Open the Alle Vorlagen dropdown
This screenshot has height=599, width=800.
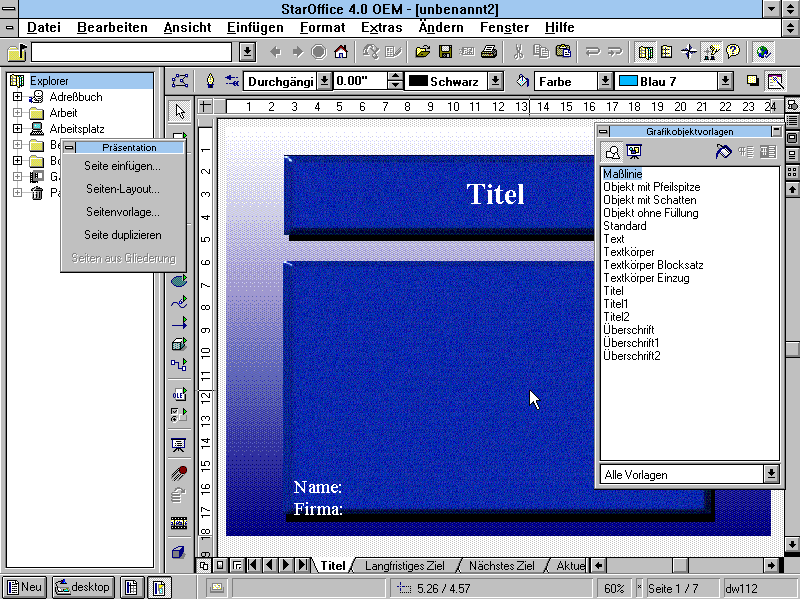pos(771,474)
